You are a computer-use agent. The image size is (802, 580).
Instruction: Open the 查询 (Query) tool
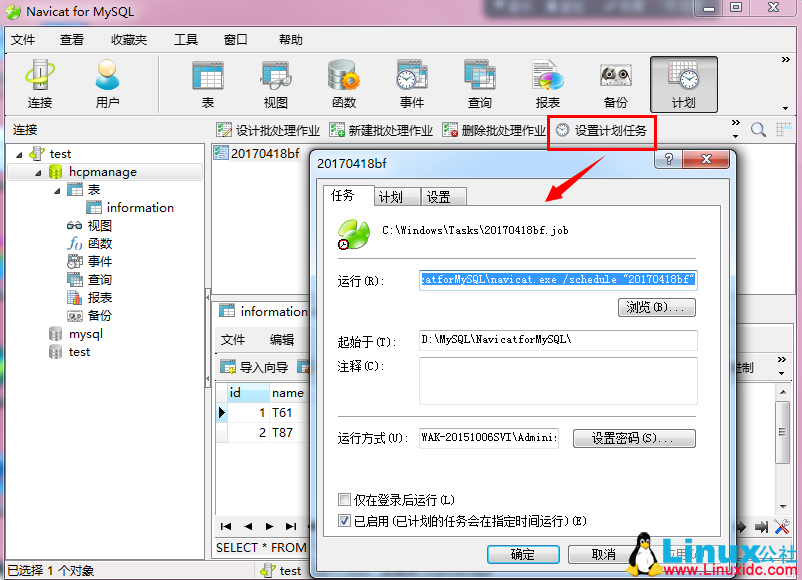pos(479,84)
